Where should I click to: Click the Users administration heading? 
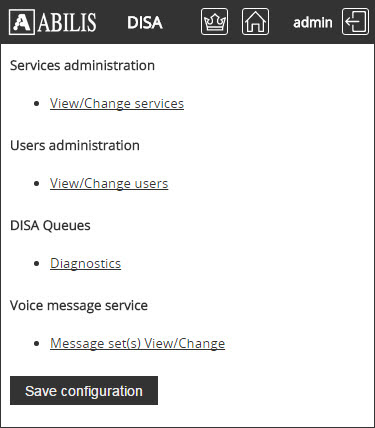[75, 145]
